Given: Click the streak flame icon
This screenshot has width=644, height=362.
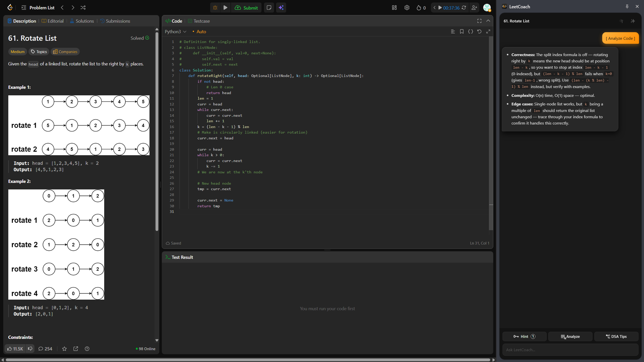Looking at the screenshot, I should (419, 8).
